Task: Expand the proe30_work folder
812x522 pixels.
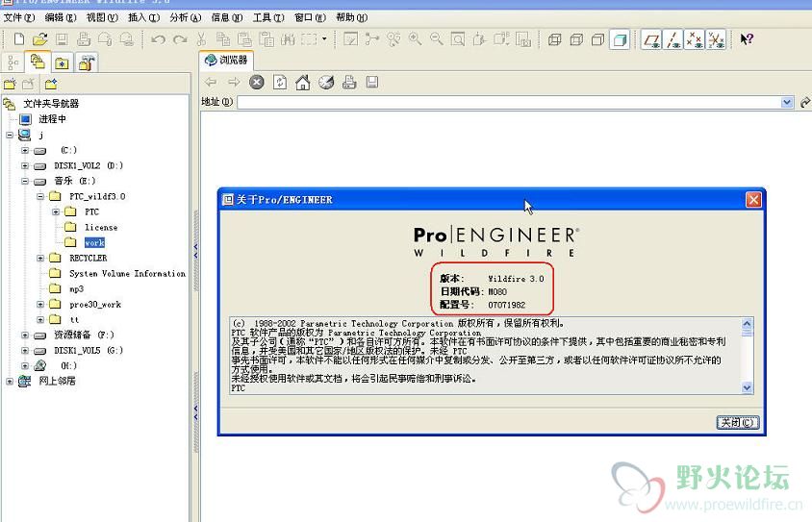Action: [x=40, y=304]
